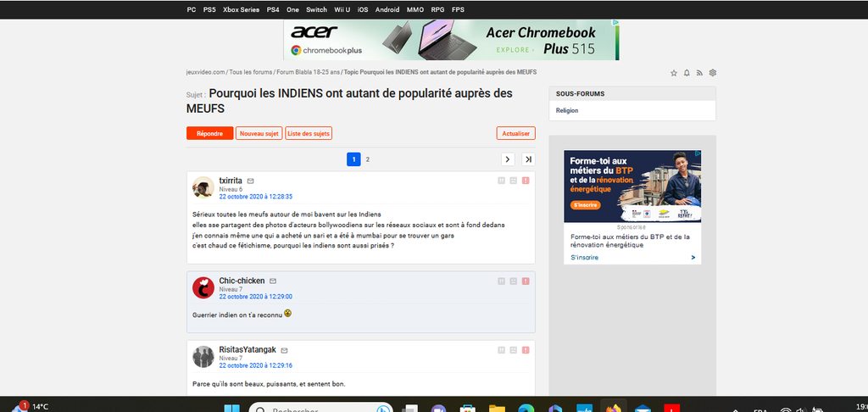
Task: Go to page 2 of topic
Action: coord(367,159)
